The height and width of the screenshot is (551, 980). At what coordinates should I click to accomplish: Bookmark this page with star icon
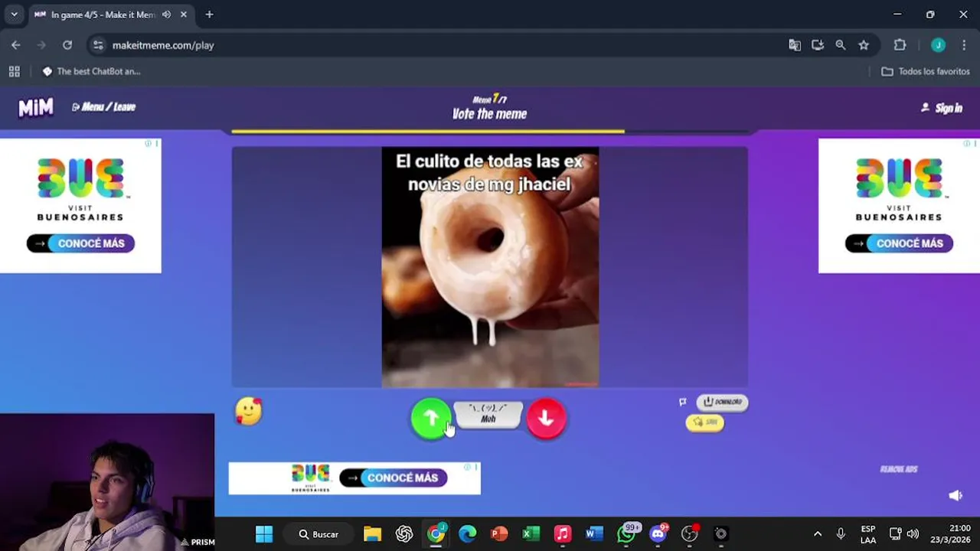click(x=864, y=45)
